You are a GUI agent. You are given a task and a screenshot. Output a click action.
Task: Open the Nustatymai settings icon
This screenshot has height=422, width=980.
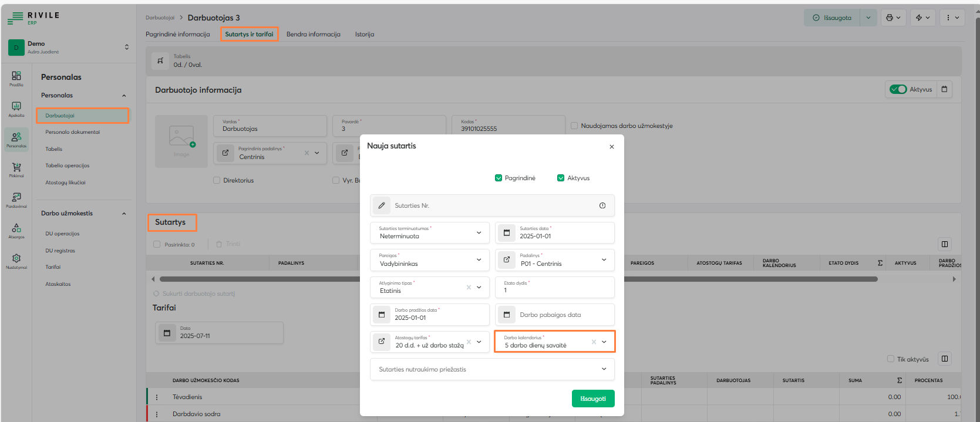(x=16, y=259)
